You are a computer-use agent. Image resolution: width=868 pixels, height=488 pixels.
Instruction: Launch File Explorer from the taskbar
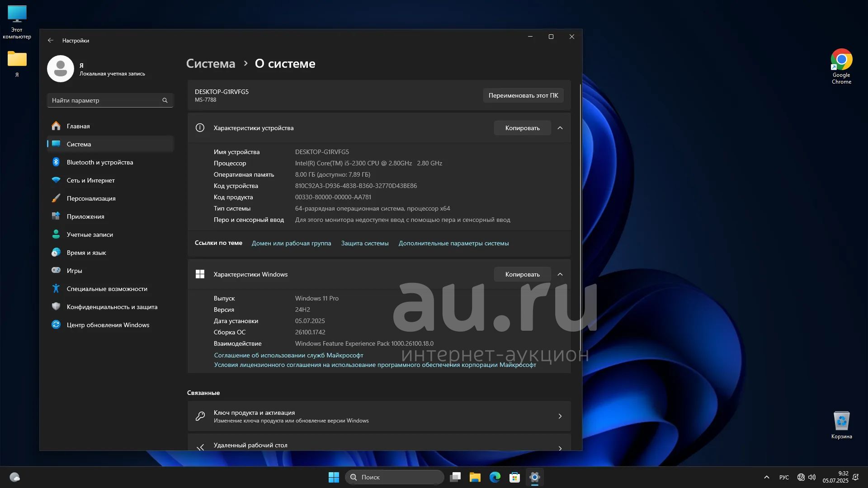coord(475,477)
